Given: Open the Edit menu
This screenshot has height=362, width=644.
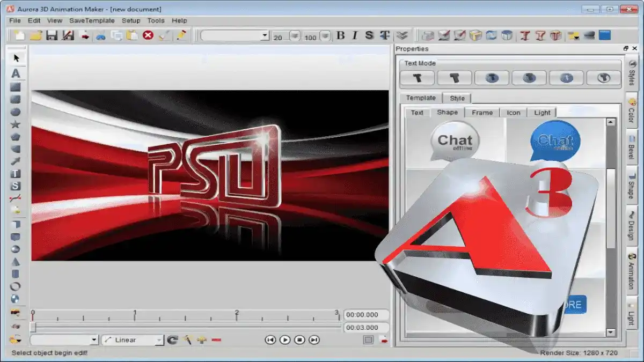Looking at the screenshot, I should coord(34,20).
